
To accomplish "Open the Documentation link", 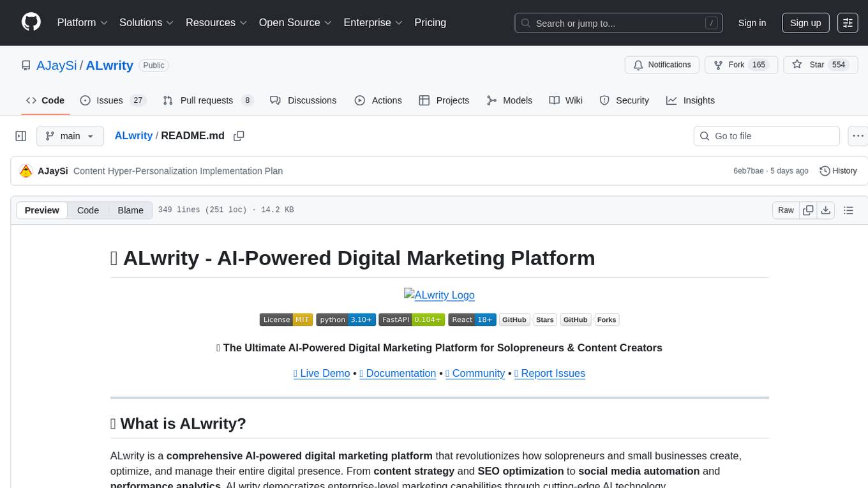I will 398,373.
